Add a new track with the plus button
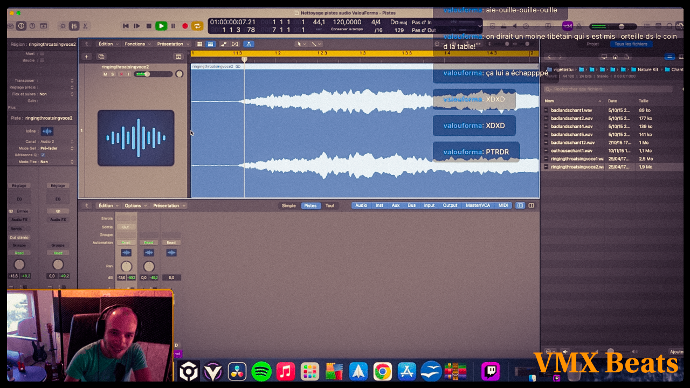Screen dimensions: 690x388 click(x=87, y=57)
